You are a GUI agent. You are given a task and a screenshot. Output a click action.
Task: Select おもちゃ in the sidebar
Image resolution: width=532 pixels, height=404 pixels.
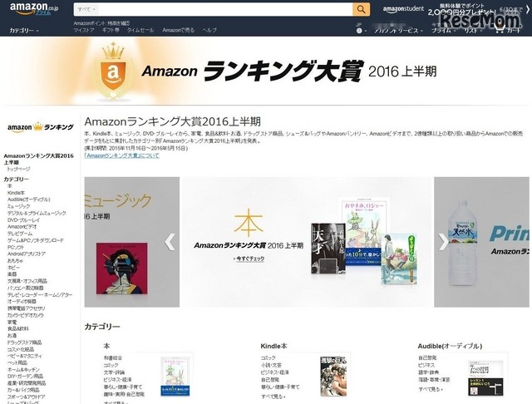(15, 260)
